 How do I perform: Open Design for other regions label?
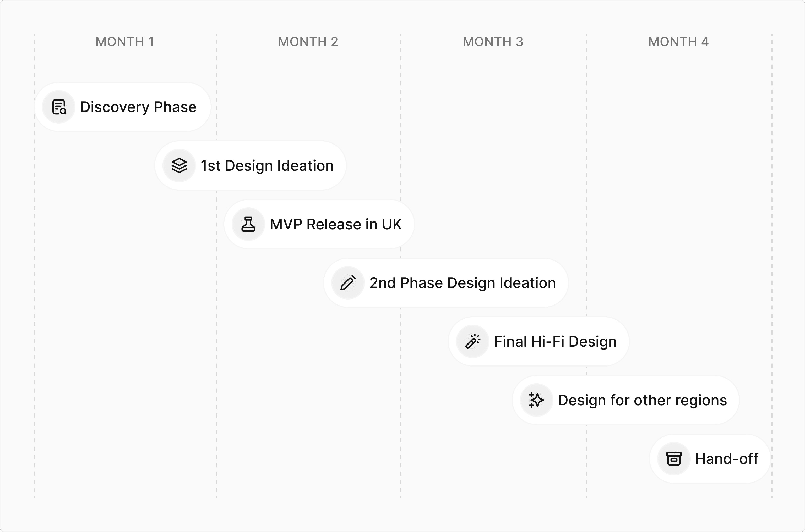642,400
